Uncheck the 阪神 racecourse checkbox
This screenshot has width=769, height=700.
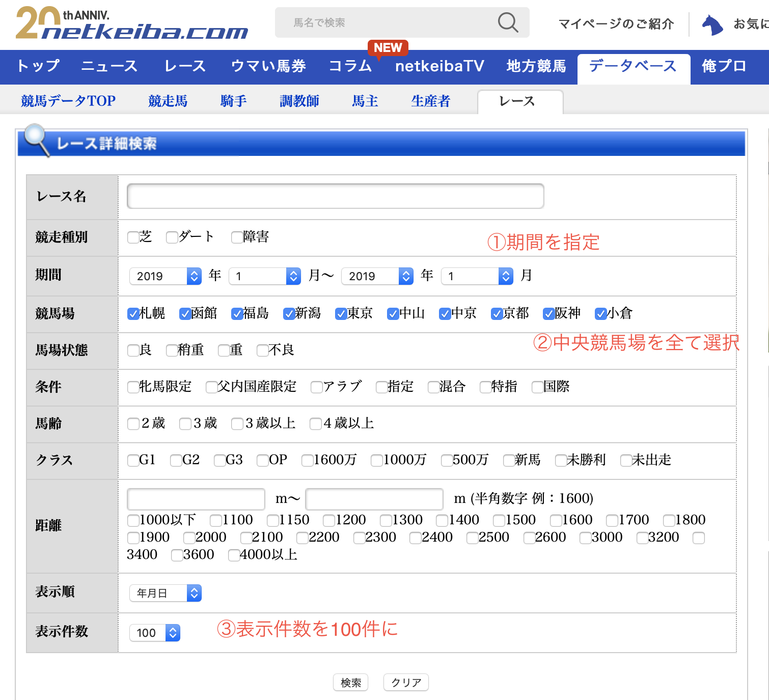point(549,314)
